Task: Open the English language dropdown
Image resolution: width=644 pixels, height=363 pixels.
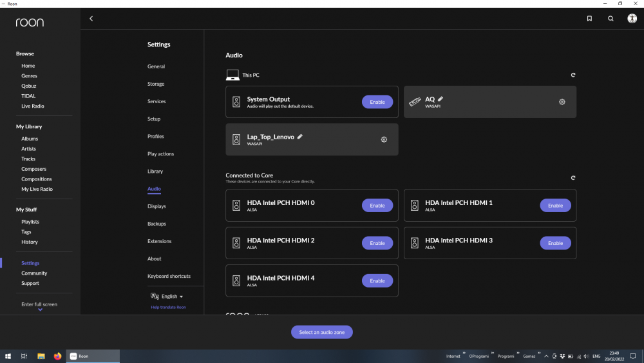Action: coord(167,297)
